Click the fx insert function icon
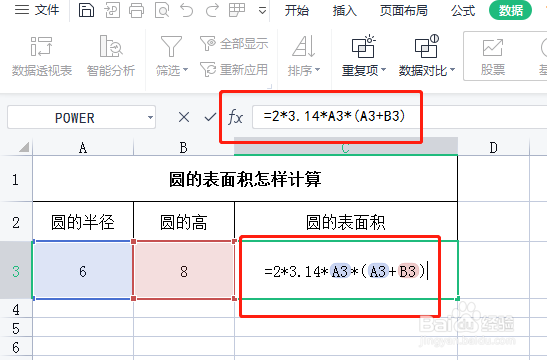Screen dimensions: 547x360 click(235, 117)
